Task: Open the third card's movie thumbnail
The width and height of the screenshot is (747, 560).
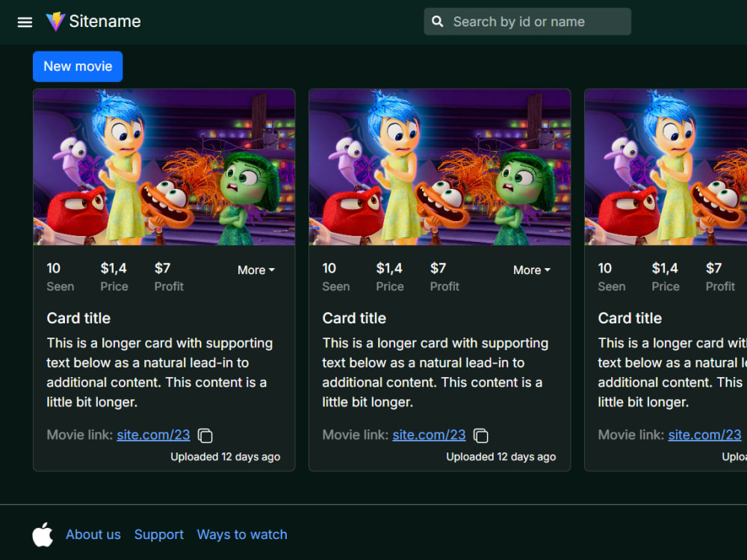Action: (x=666, y=167)
